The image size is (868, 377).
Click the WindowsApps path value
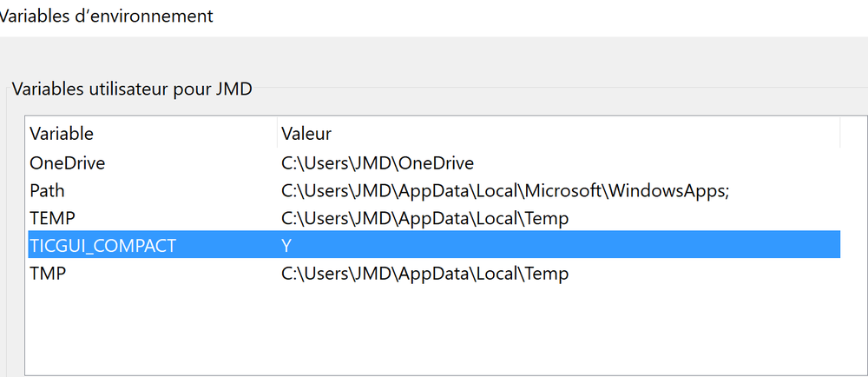click(x=504, y=190)
